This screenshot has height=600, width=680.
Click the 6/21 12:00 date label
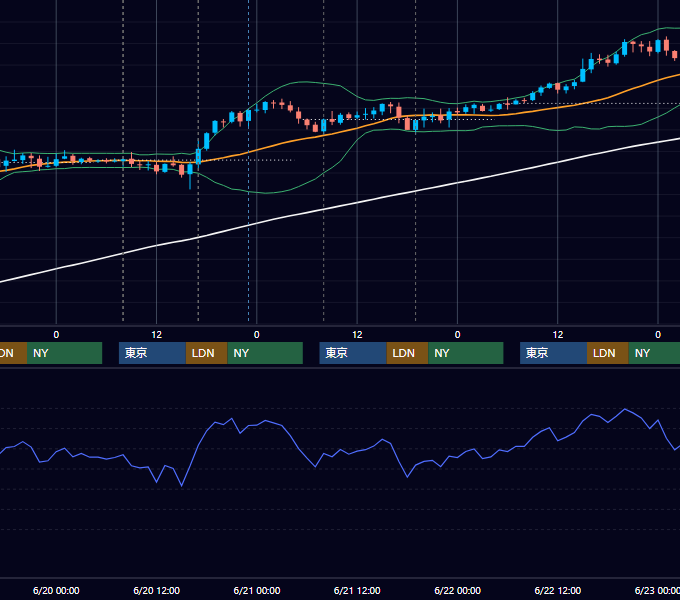pyautogui.click(x=357, y=590)
